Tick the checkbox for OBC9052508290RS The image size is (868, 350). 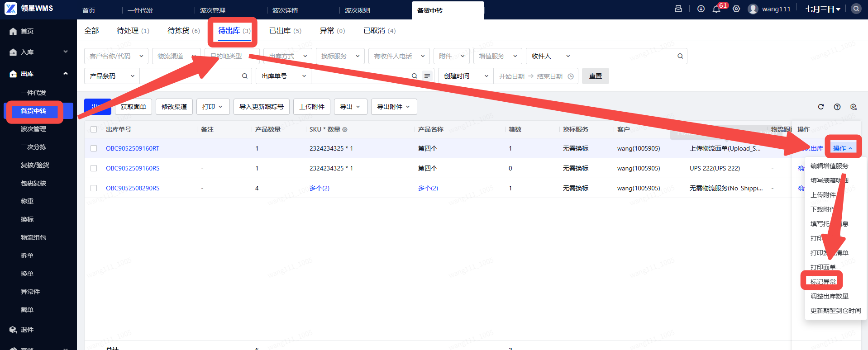(94, 188)
